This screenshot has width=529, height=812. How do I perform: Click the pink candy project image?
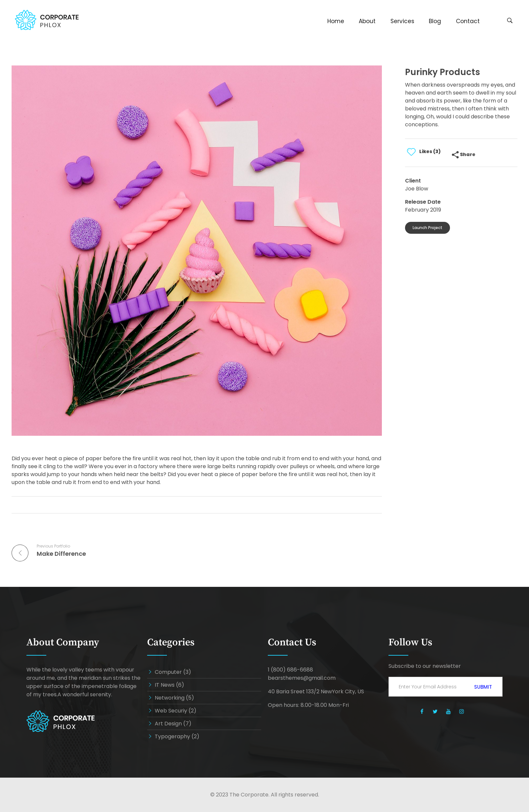tap(197, 250)
